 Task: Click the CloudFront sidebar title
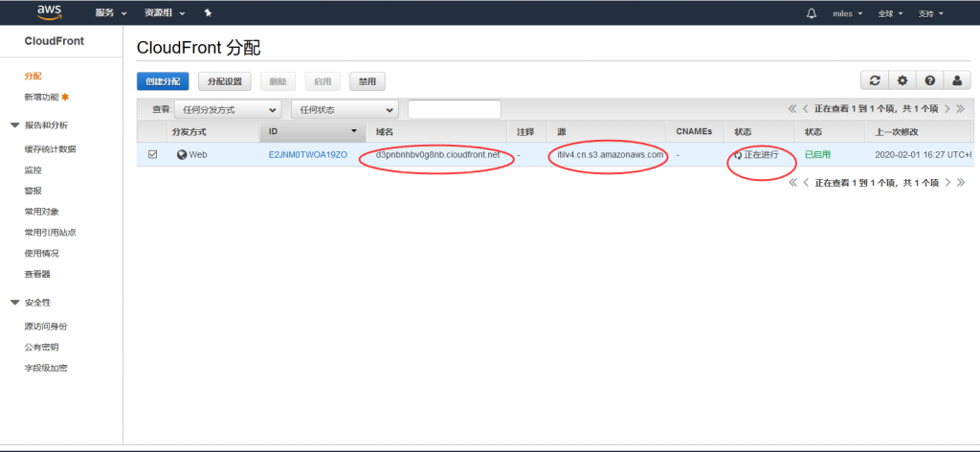tap(55, 41)
